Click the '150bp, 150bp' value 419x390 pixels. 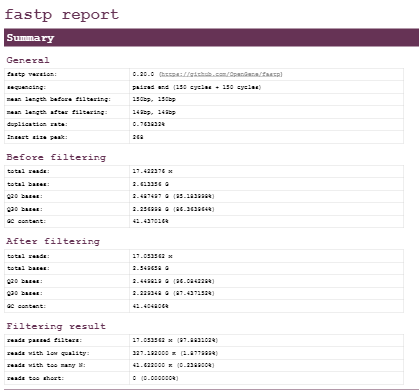(x=154, y=99)
